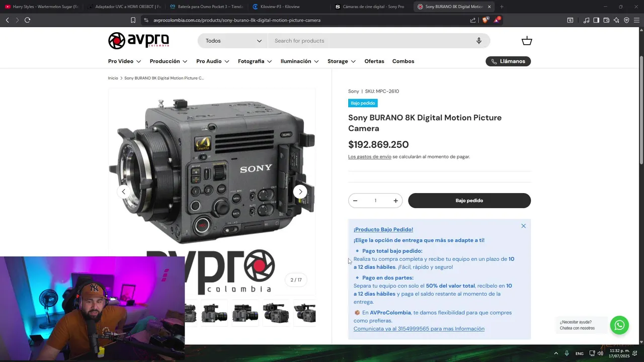The height and width of the screenshot is (362, 644).
Task: View site information icon in address bar
Action: click(146, 20)
